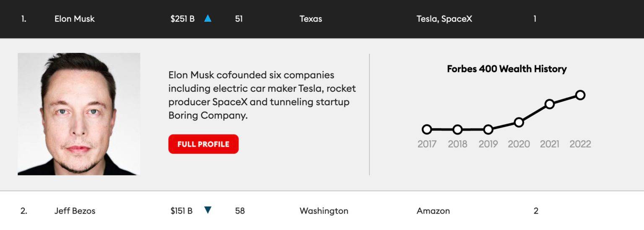The image size is (644, 230).
Task: Click the Tesla, SpaceX source text
Action: tap(444, 19)
